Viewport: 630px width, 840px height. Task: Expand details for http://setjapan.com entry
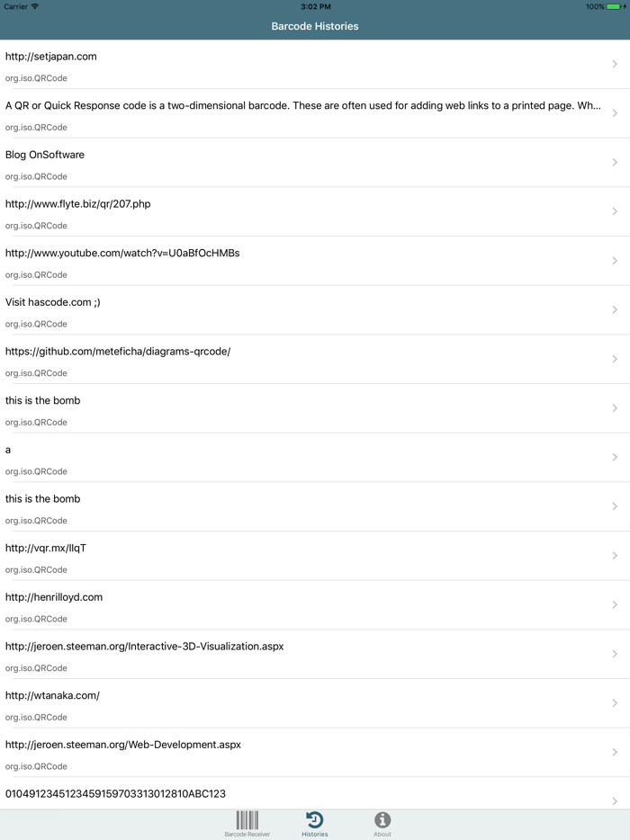click(x=616, y=64)
